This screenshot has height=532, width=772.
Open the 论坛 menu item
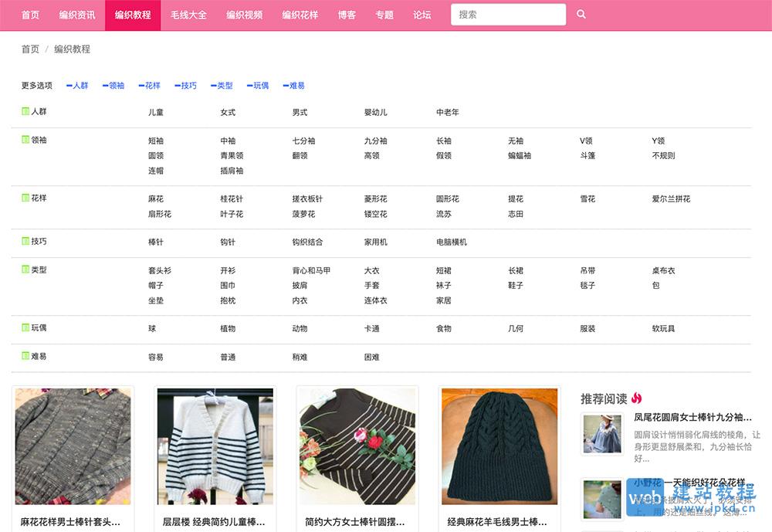422,14
